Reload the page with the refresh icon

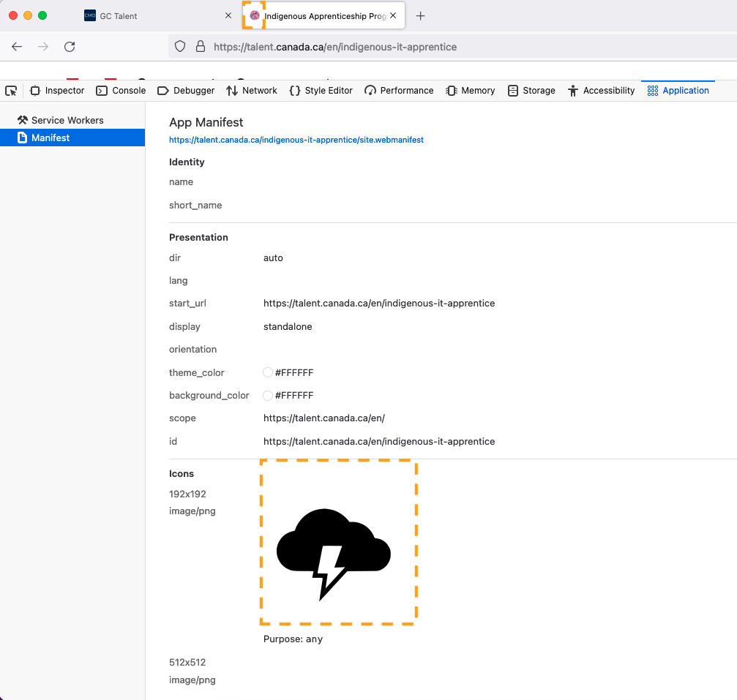click(70, 47)
